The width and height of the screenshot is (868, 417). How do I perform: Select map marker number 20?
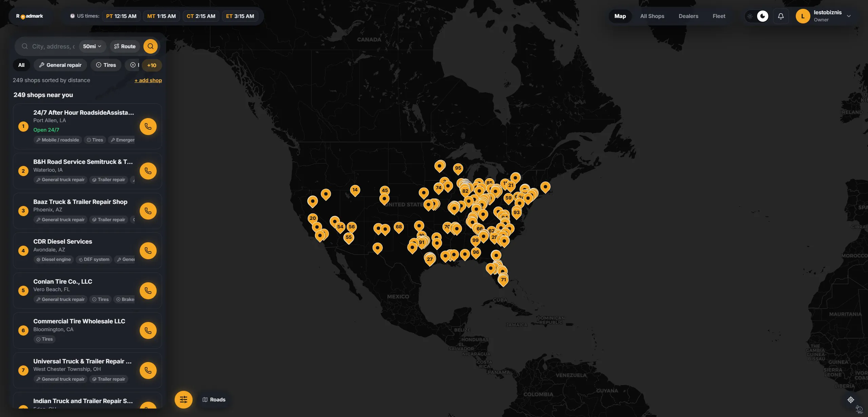[313, 219]
